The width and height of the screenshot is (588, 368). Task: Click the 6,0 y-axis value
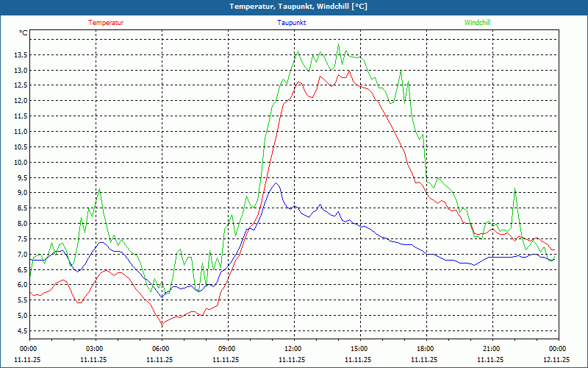(x=22, y=285)
